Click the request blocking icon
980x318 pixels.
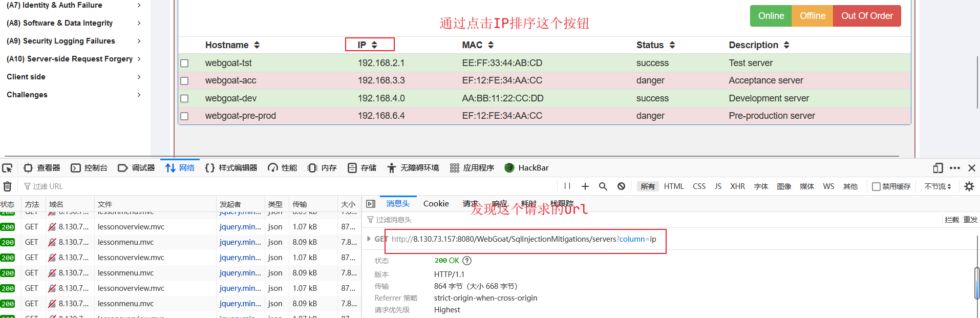[621, 186]
